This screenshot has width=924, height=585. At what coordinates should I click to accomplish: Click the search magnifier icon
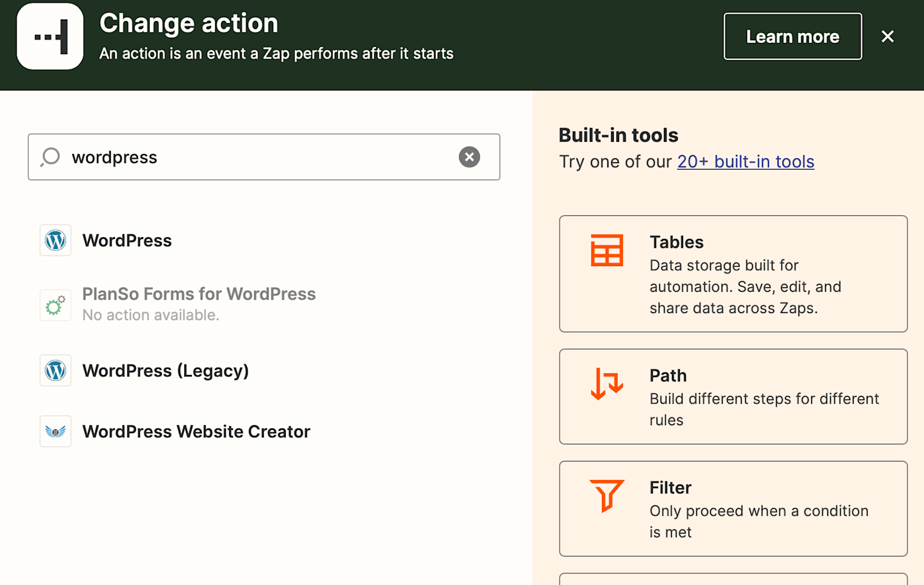(50, 157)
